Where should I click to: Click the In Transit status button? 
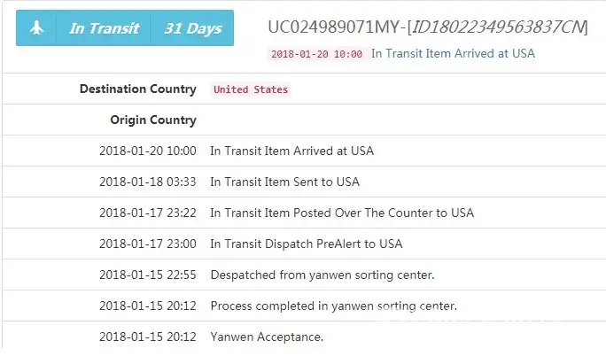104,28
